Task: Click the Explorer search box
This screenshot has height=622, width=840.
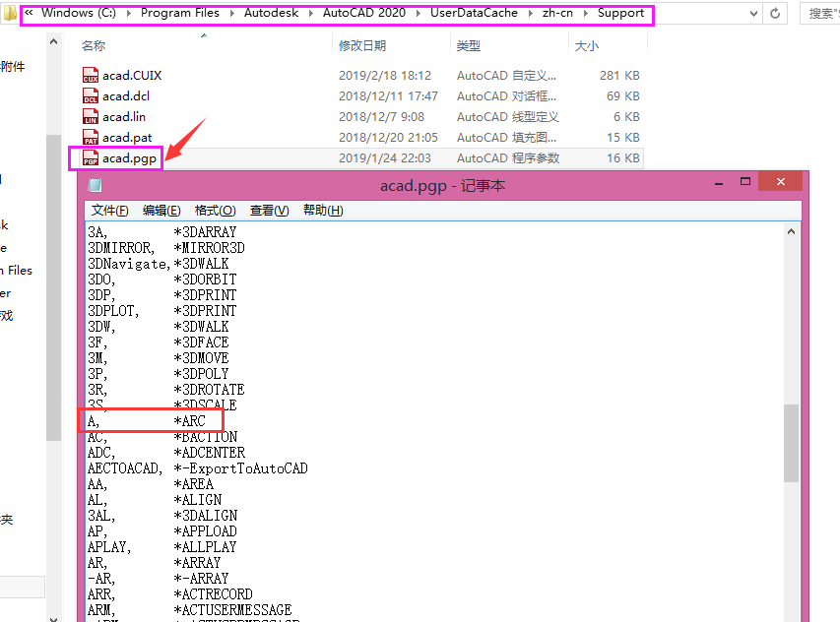Action: (820, 14)
